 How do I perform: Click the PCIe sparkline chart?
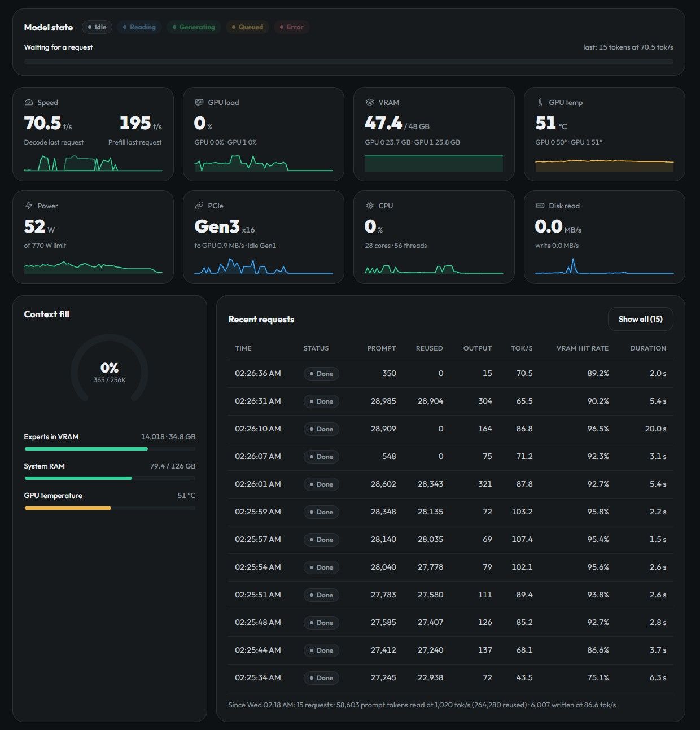pyautogui.click(x=264, y=266)
